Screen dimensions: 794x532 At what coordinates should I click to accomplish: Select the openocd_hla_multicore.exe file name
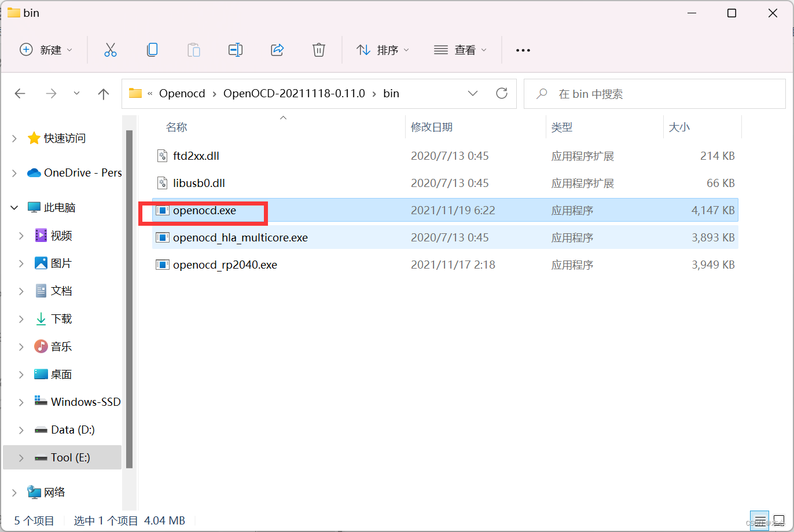(240, 237)
